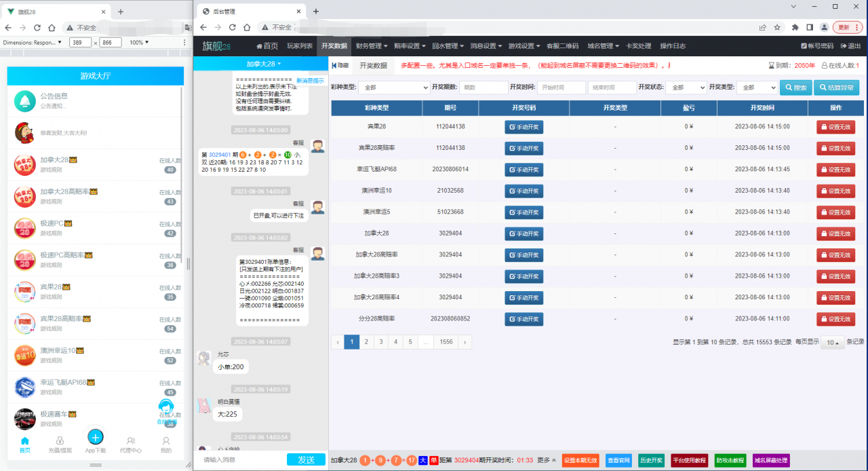Click 手动开奖 for 宾果28 row
The image size is (868, 471).
[524, 126]
